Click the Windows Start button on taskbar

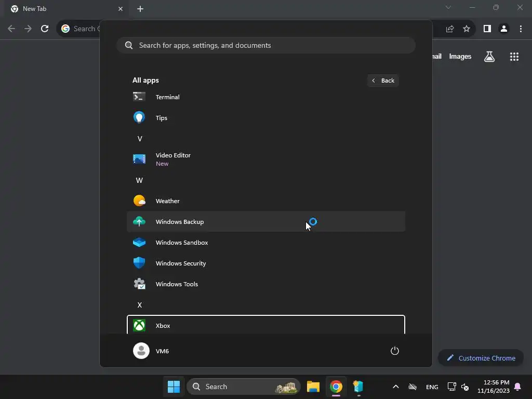[x=174, y=387]
